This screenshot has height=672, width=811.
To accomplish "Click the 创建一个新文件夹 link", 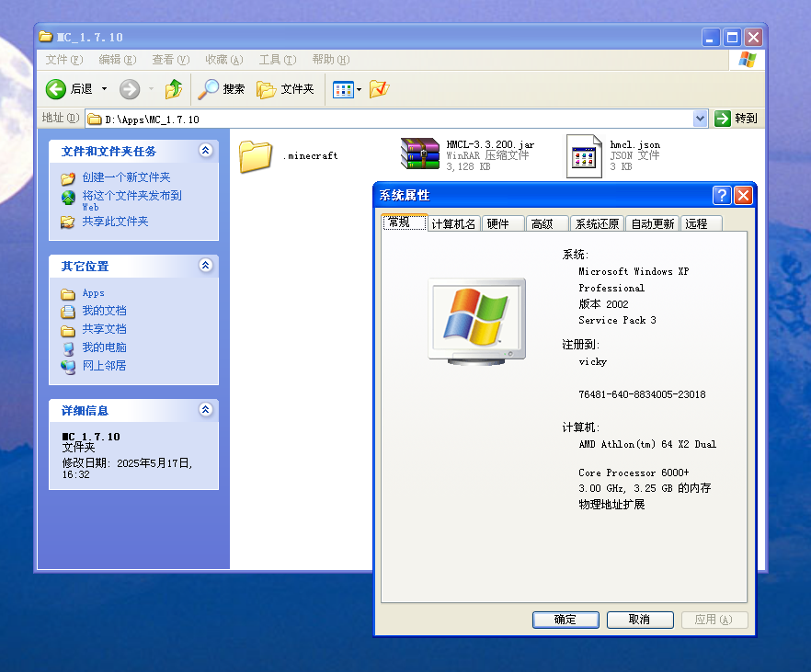I will coord(126,177).
